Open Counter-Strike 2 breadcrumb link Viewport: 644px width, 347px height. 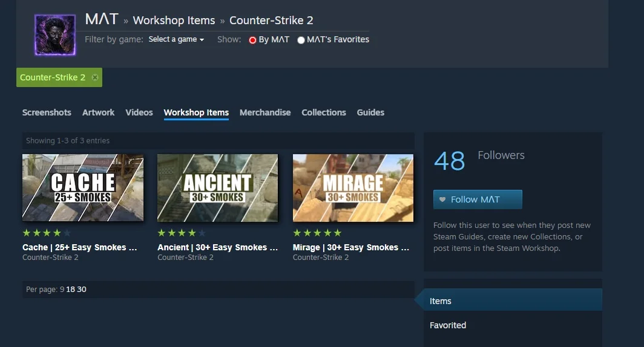[x=271, y=21]
